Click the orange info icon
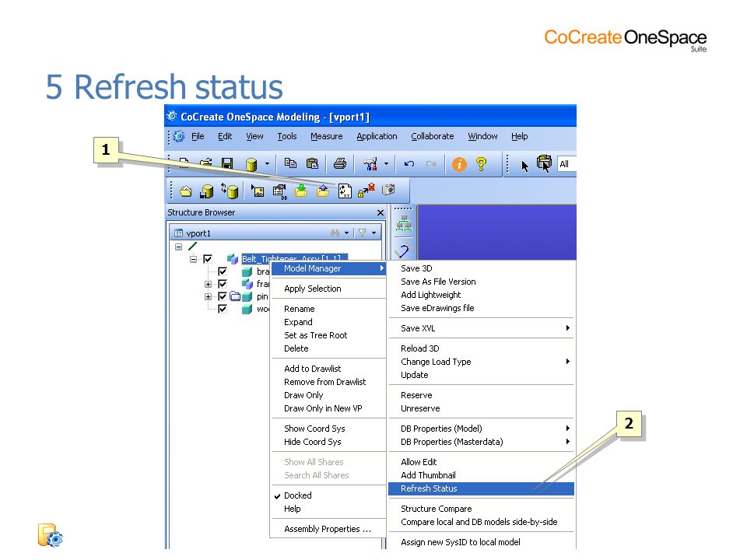Viewport: 747px width, 560px height. pos(459,164)
